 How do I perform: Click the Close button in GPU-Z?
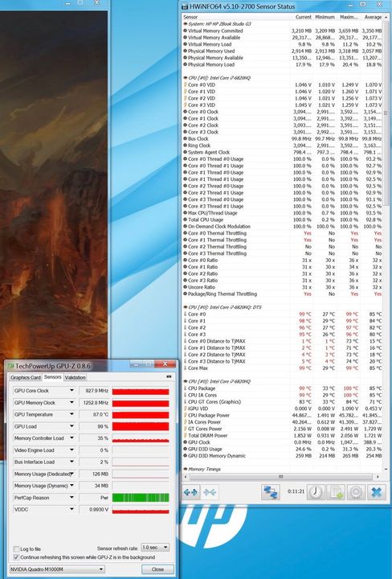(157, 569)
